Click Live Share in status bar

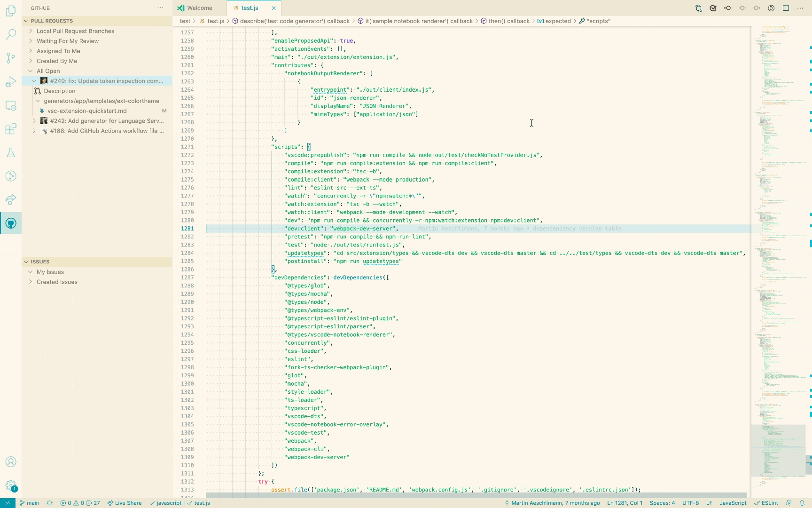coord(125,503)
